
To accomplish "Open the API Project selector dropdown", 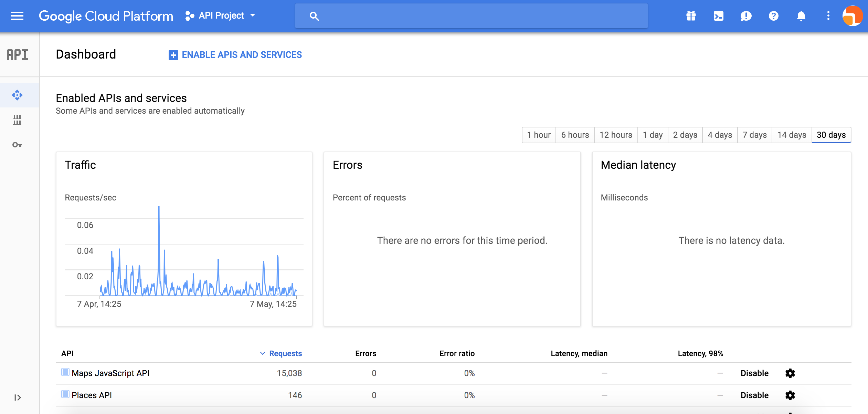I will 221,15.
